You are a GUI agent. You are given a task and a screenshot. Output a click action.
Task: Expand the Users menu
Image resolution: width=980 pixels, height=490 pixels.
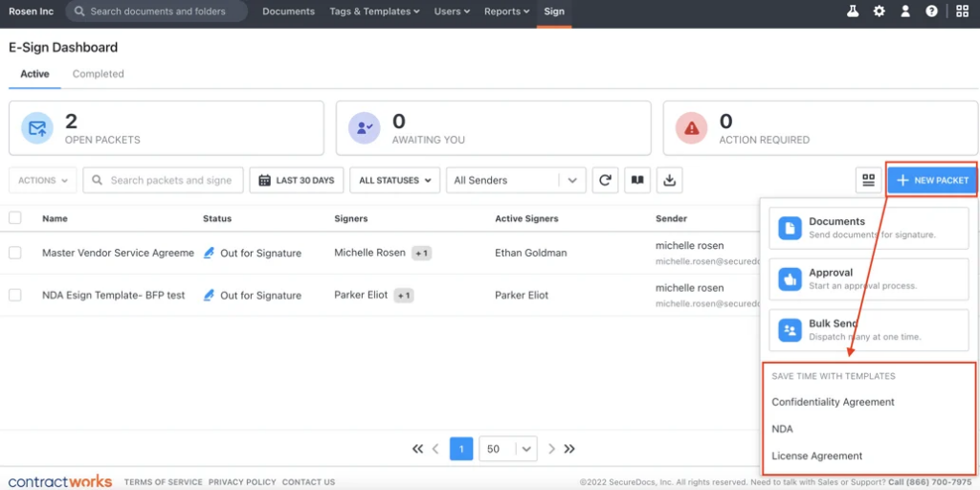coord(452,11)
